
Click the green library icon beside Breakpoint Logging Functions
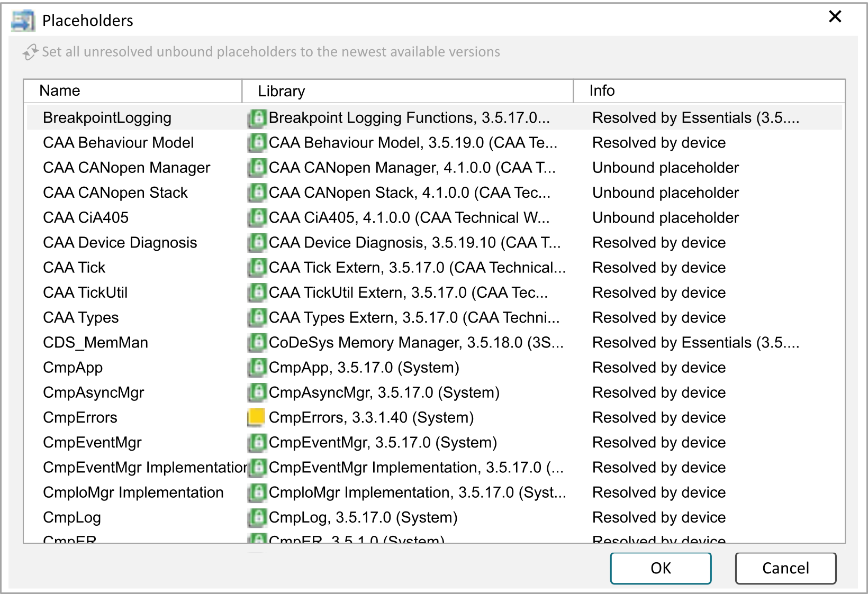click(x=257, y=118)
